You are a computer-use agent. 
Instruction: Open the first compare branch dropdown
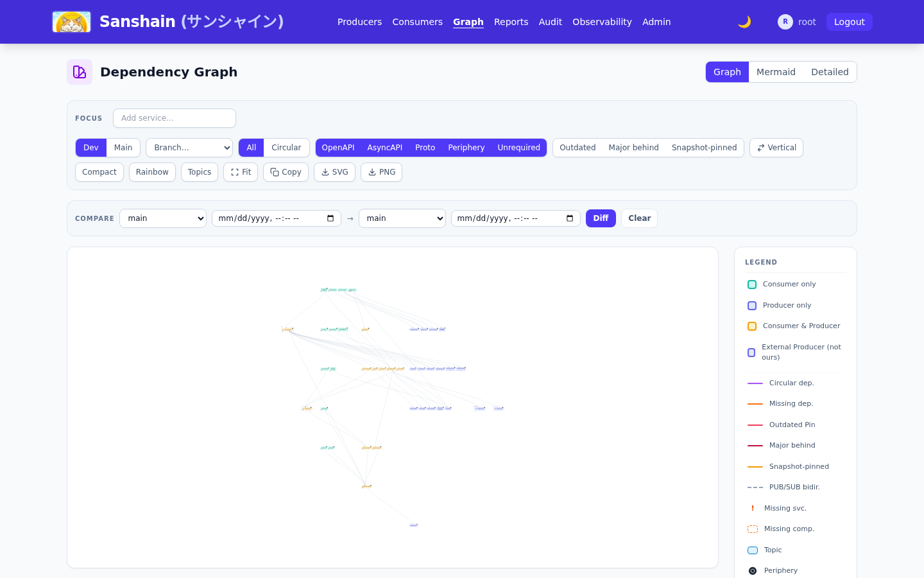click(x=163, y=218)
